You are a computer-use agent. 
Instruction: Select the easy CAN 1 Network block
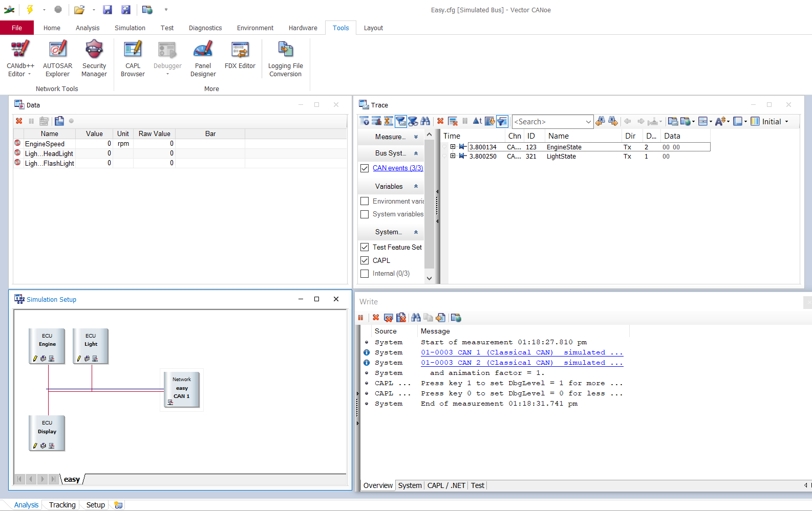182,389
